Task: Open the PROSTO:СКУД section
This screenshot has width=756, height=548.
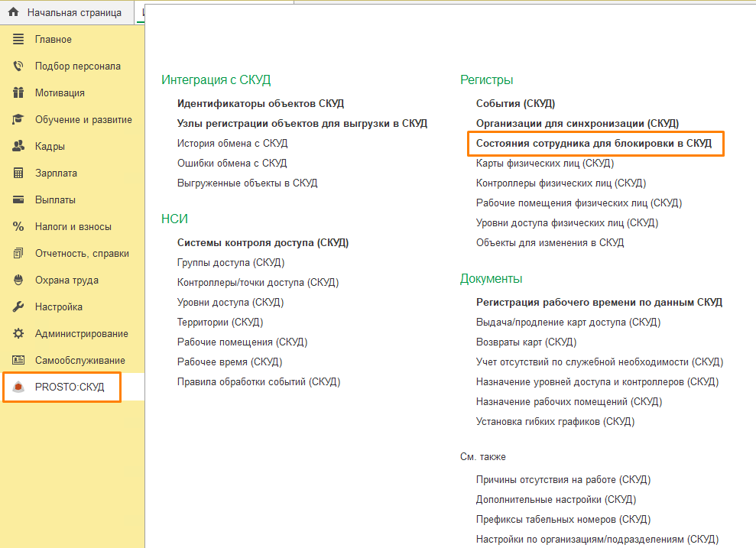Action: click(69, 387)
